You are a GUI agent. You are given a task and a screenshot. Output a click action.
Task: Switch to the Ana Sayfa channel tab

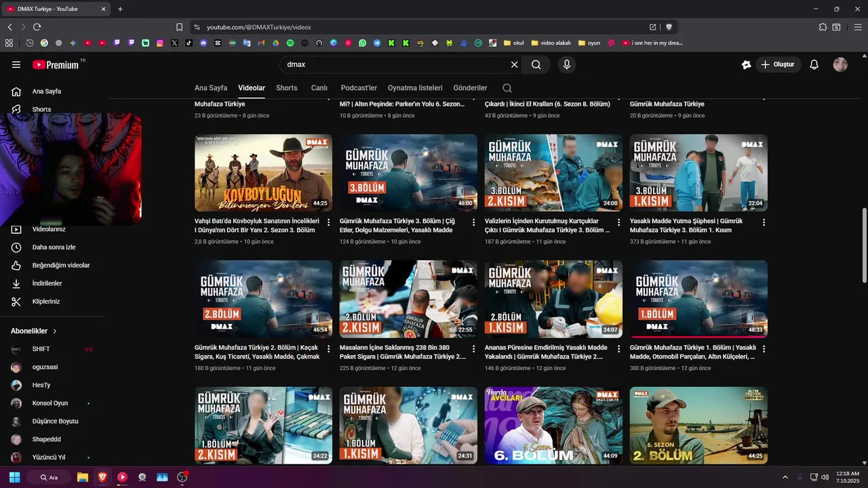[211, 88]
